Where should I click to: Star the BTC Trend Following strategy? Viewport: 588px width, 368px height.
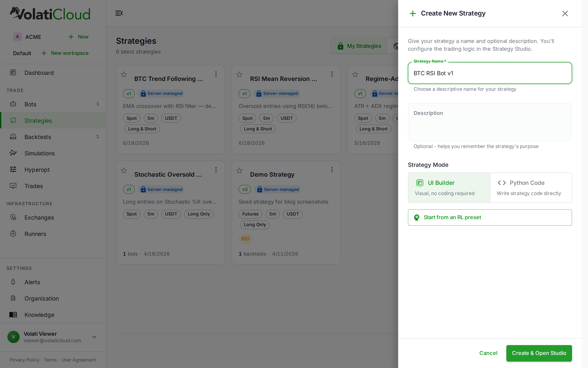pyautogui.click(x=124, y=74)
